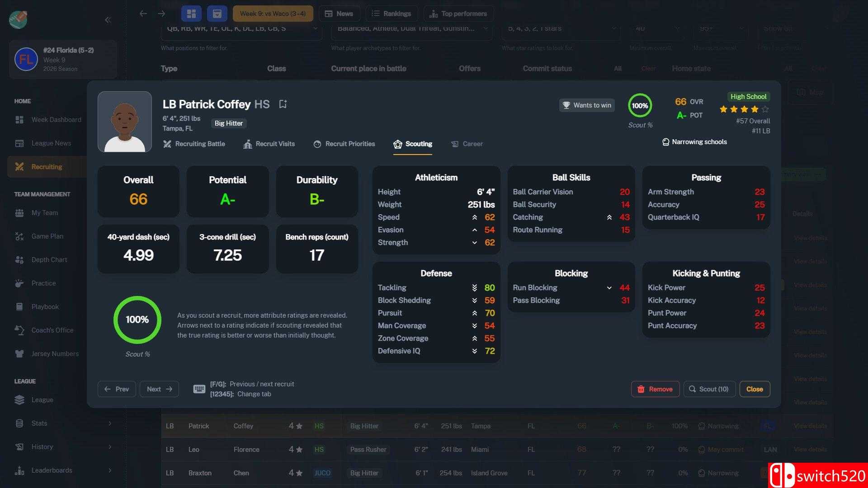Click the keyboard shortcuts icon
This screenshot has height=488, width=868.
[x=199, y=389]
